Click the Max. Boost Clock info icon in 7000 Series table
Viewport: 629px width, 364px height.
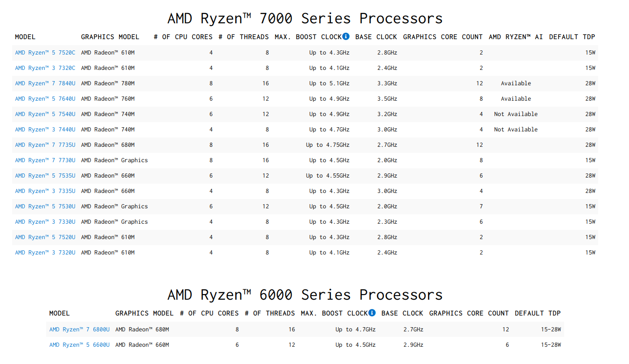pyautogui.click(x=346, y=36)
